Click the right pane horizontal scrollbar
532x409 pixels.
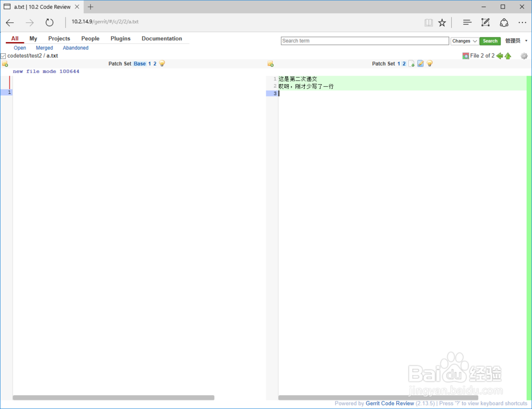point(378,397)
